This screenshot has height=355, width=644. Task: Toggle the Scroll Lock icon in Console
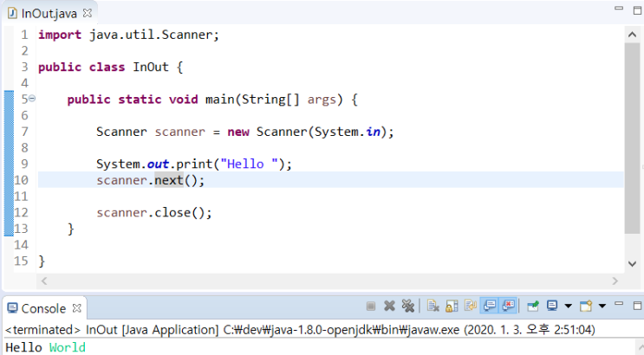(x=452, y=307)
